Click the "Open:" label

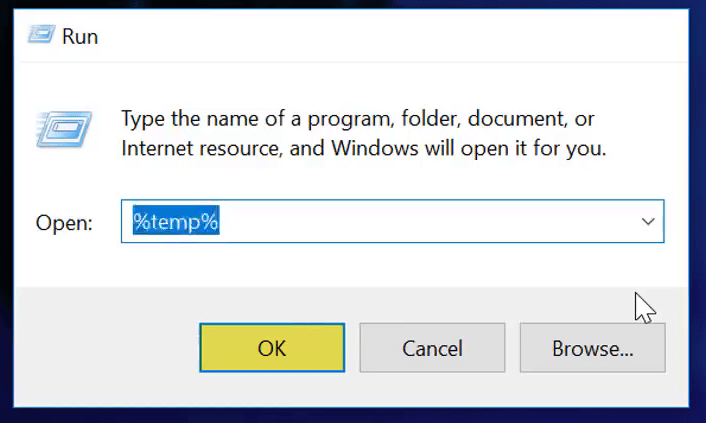click(x=64, y=223)
